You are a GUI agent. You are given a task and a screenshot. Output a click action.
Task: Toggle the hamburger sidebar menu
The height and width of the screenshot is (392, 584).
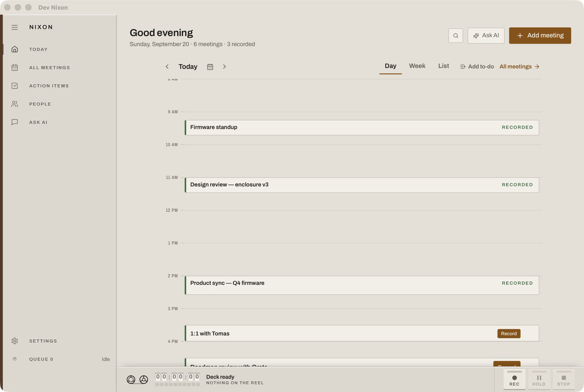(15, 27)
